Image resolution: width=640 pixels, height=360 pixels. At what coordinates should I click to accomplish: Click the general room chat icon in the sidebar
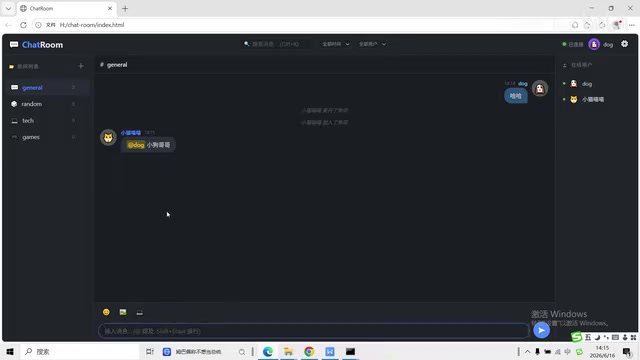(x=15, y=87)
